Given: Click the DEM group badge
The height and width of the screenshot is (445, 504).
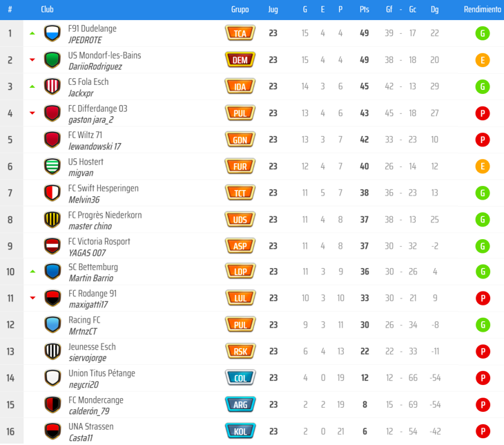Looking at the screenshot, I should [240, 60].
